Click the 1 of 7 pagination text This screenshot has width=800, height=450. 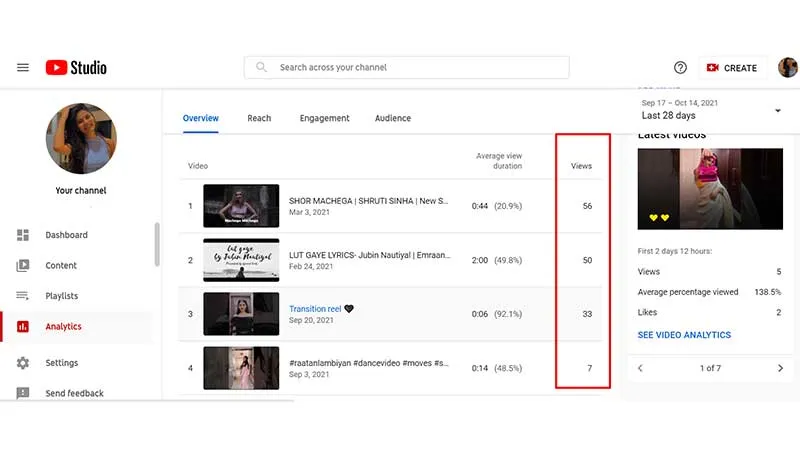point(710,368)
